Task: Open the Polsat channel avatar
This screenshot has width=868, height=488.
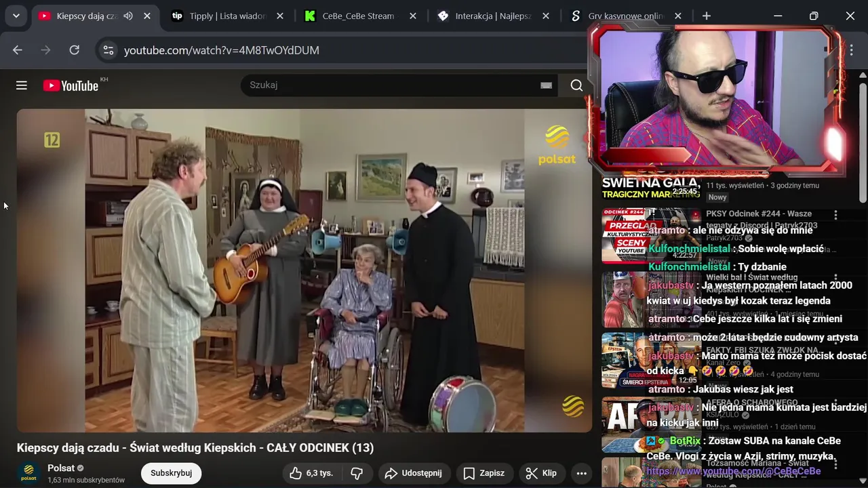Action: (28, 472)
